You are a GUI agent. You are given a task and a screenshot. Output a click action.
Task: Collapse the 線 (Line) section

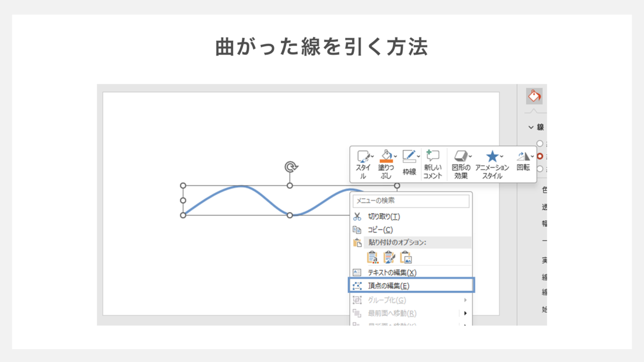click(x=531, y=127)
